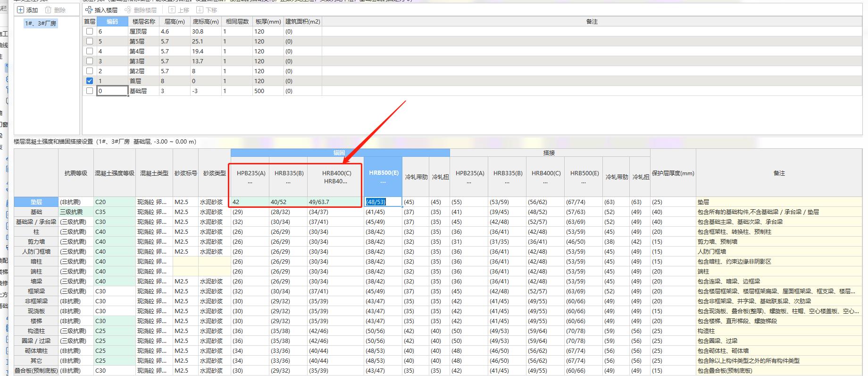This screenshot has width=868, height=376.
Task: Click the 锚固 group header
Action: pos(340,153)
